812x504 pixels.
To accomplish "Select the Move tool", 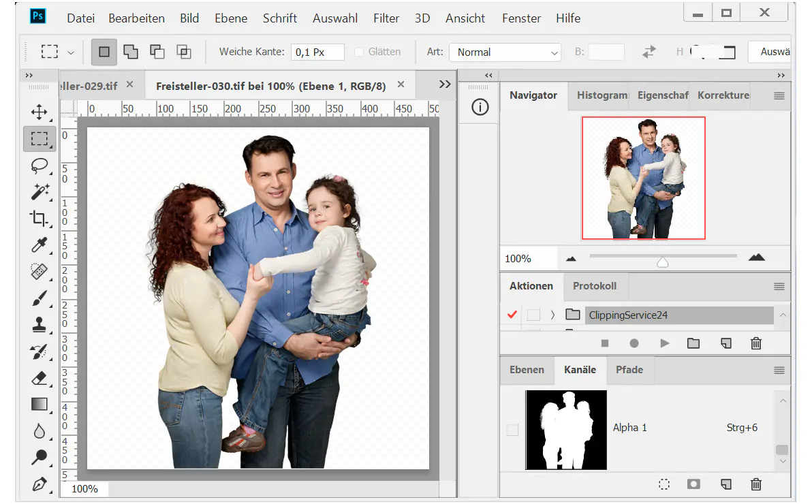I will click(39, 112).
